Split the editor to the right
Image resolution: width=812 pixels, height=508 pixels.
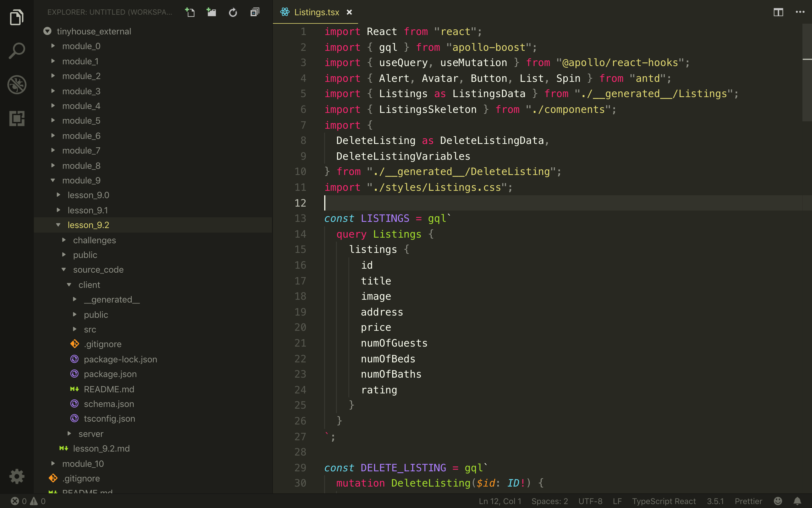tap(778, 12)
